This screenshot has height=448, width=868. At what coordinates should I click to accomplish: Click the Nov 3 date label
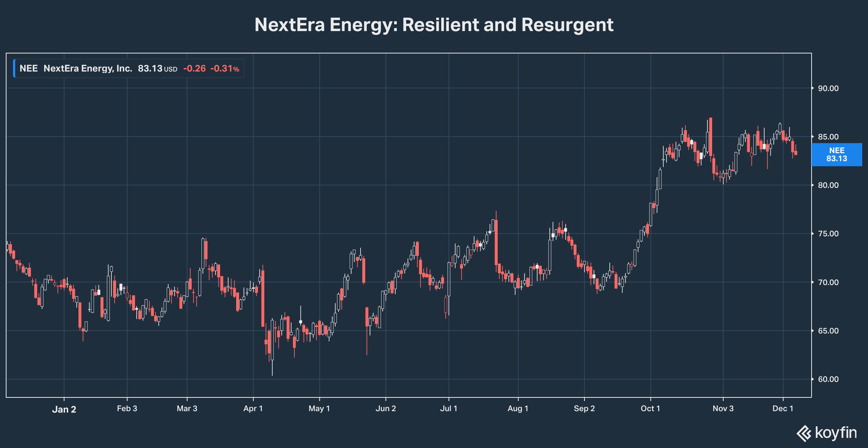click(x=723, y=409)
